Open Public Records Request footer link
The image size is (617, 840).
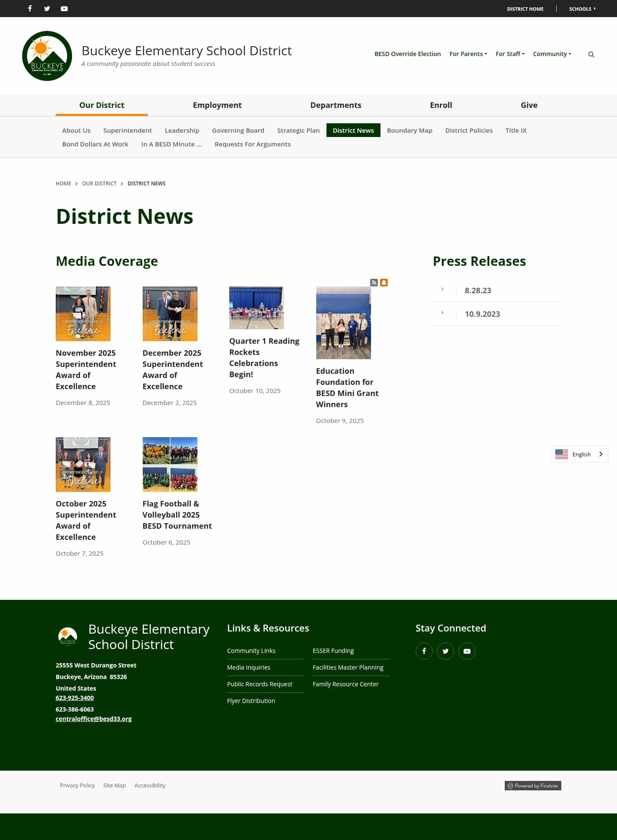coord(260,684)
